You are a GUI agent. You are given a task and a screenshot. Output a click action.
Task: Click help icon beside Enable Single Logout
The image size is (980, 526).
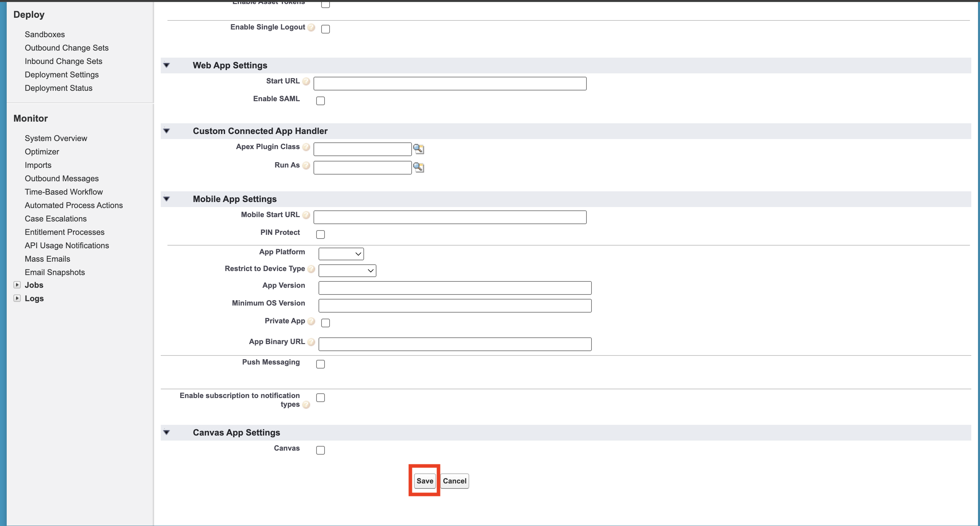click(311, 28)
